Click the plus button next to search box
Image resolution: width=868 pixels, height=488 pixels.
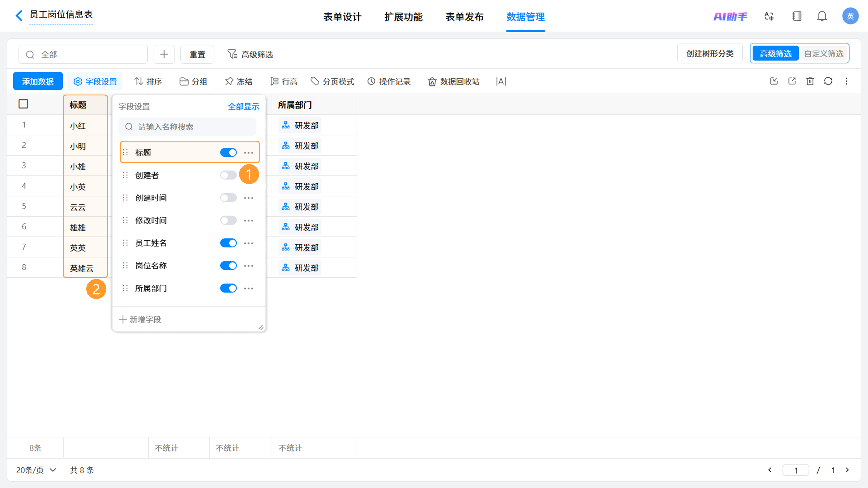tap(164, 54)
